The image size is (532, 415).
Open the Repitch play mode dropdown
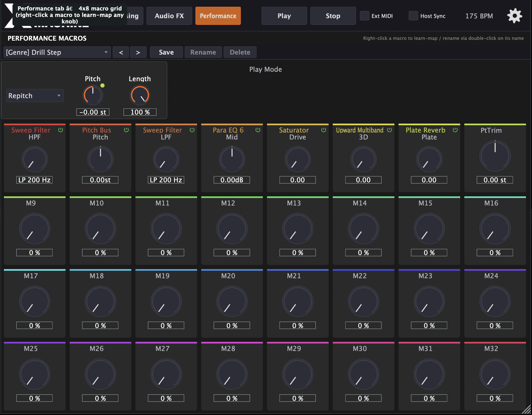pyautogui.click(x=35, y=96)
